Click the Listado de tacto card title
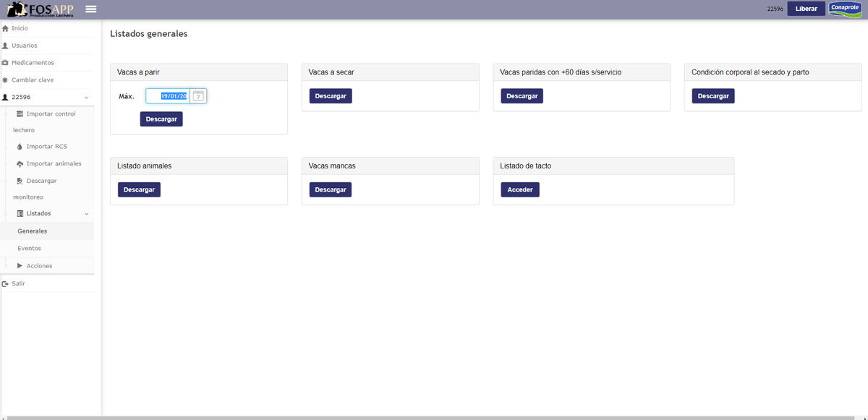Image resolution: width=868 pixels, height=420 pixels. [x=526, y=166]
